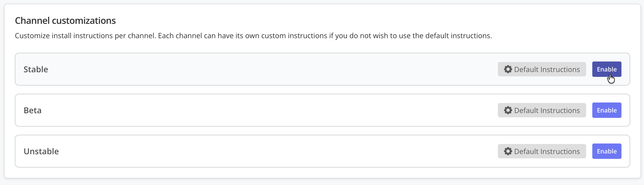Enable custom instructions for the Unstable channel
Viewport: 644px width, 185px height.
coord(607,151)
